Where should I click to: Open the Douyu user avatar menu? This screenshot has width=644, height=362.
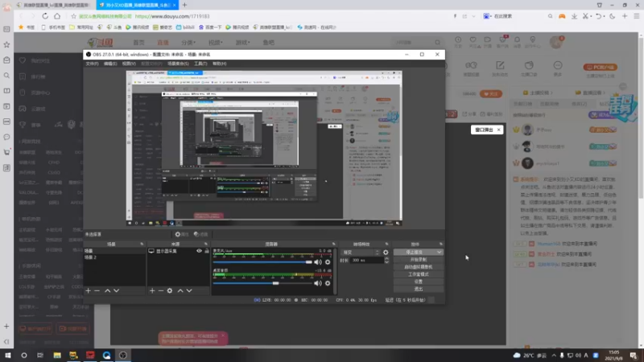coord(556,42)
